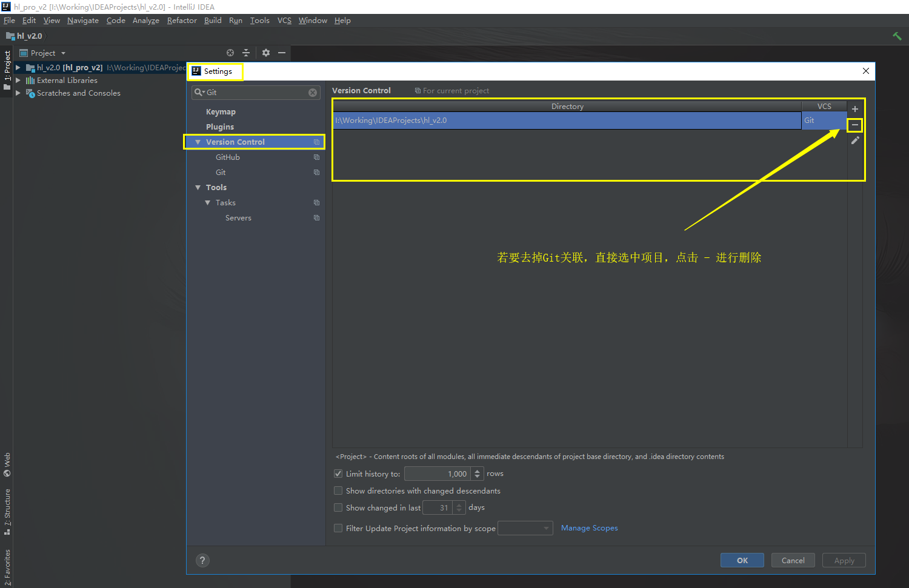Collapse the Version Control settings node
Screen dimensions: 909x588
198,142
